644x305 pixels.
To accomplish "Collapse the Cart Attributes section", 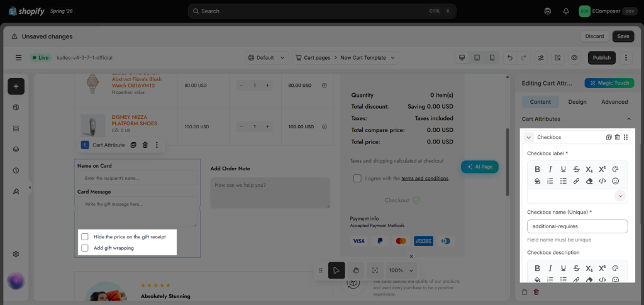I will [x=628, y=119].
